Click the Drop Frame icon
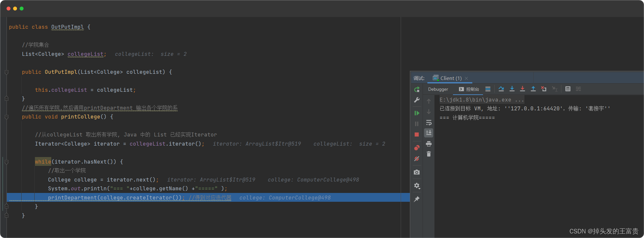 point(544,89)
